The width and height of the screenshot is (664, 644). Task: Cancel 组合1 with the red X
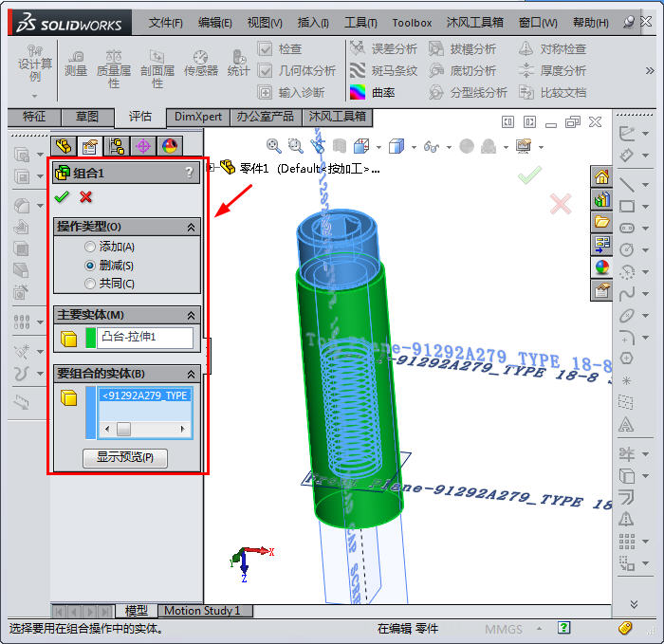point(86,196)
